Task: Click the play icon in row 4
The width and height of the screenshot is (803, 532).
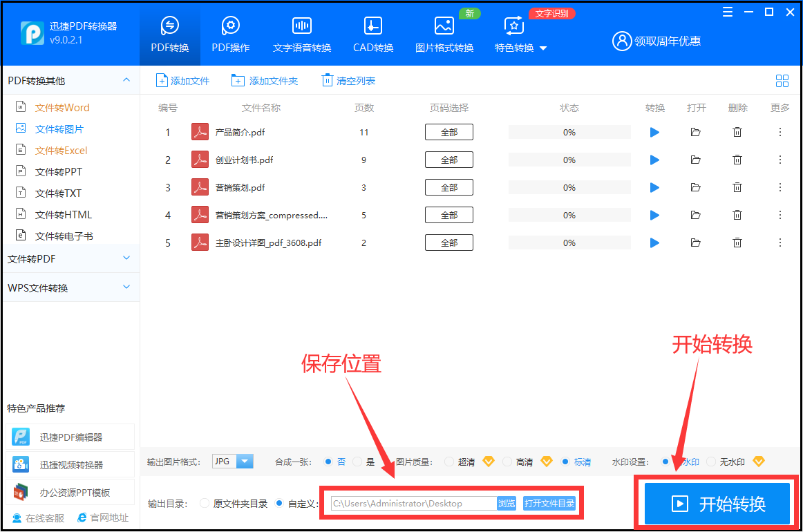Action: tap(654, 215)
